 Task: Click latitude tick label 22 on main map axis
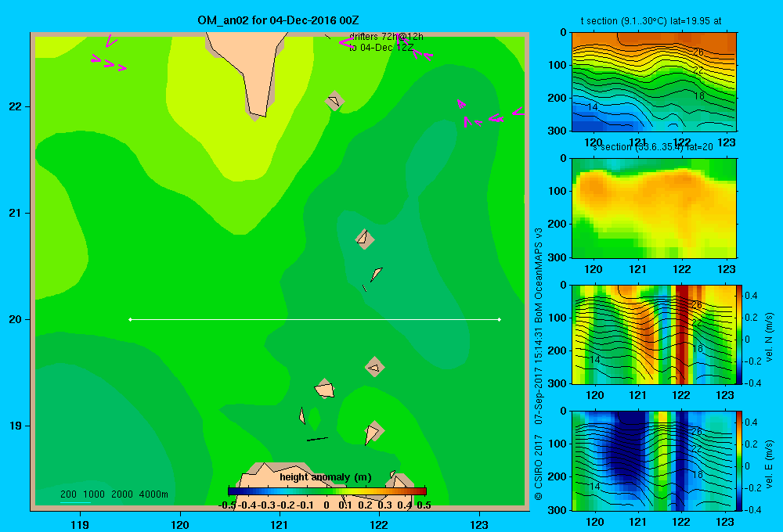15,107
